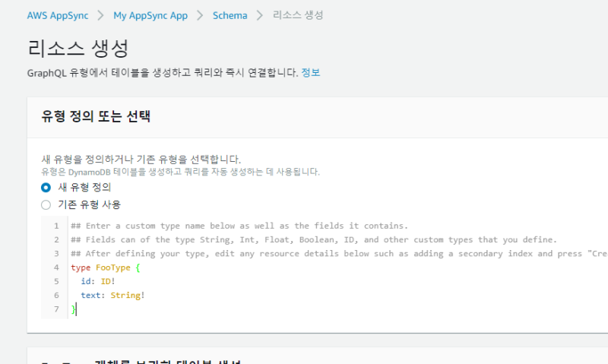608x364 pixels.
Task: Click the chevron after My AppSync App
Action: (x=200, y=15)
